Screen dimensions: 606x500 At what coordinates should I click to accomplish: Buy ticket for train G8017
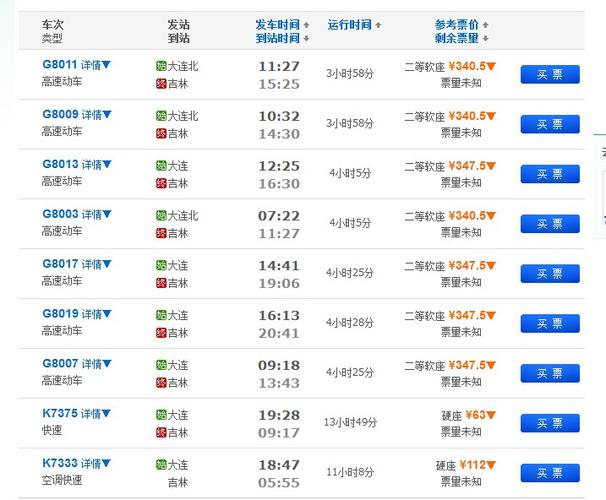pos(550,274)
